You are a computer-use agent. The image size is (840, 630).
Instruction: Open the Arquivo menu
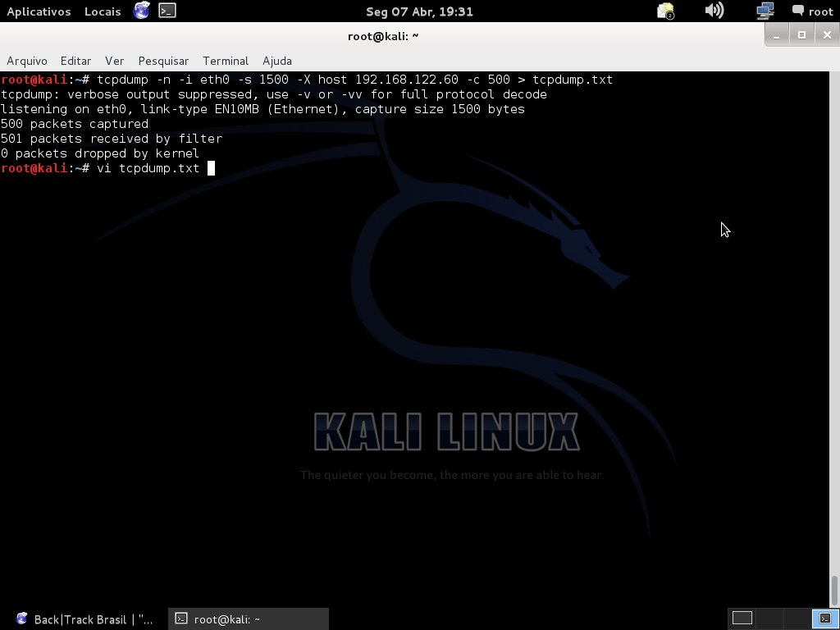point(27,61)
